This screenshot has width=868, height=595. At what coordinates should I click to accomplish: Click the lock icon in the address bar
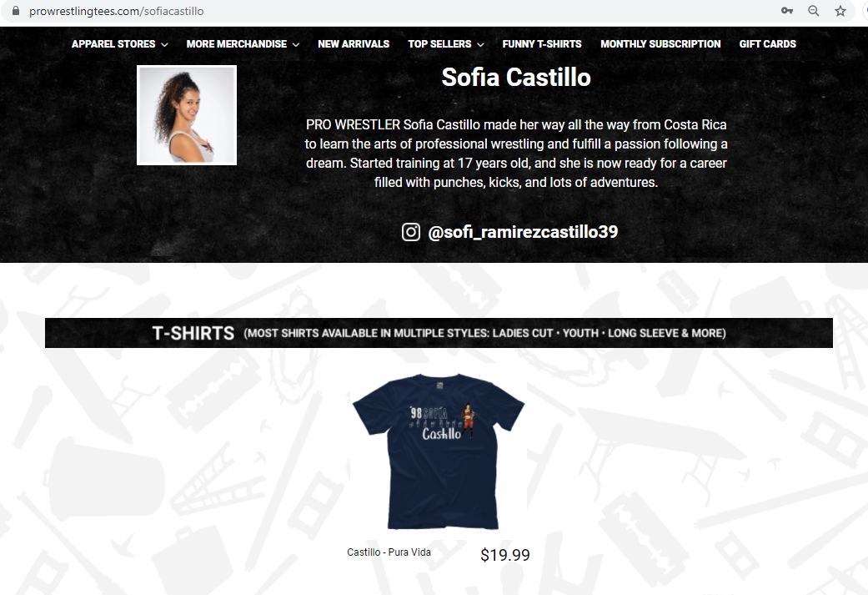click(16, 11)
